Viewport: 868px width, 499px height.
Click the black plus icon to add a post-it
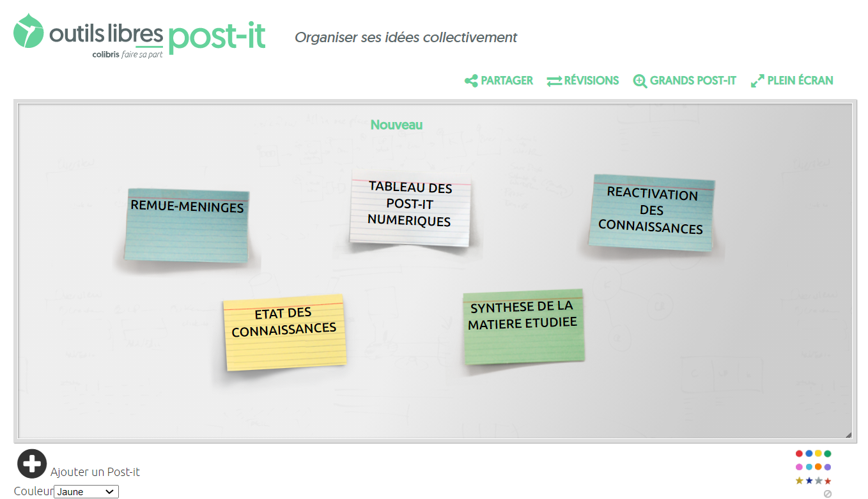click(31, 464)
